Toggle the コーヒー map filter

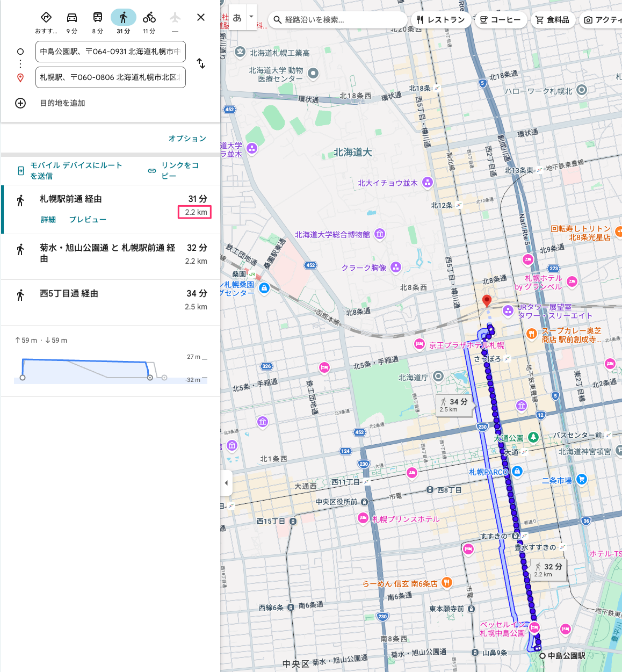(x=500, y=20)
